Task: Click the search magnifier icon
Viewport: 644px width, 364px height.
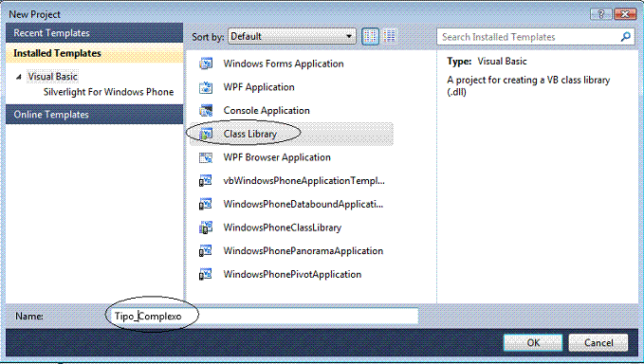Action: tap(625, 37)
